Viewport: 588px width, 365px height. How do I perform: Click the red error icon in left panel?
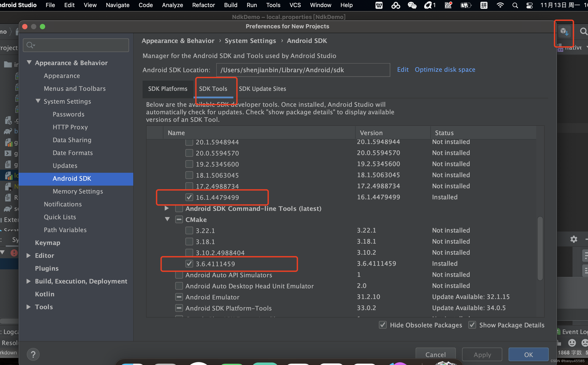tap(14, 253)
